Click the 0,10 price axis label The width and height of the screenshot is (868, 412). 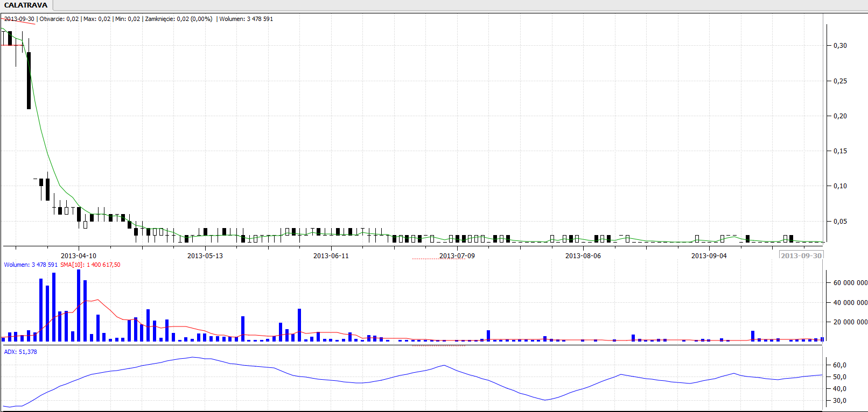pyautogui.click(x=840, y=186)
